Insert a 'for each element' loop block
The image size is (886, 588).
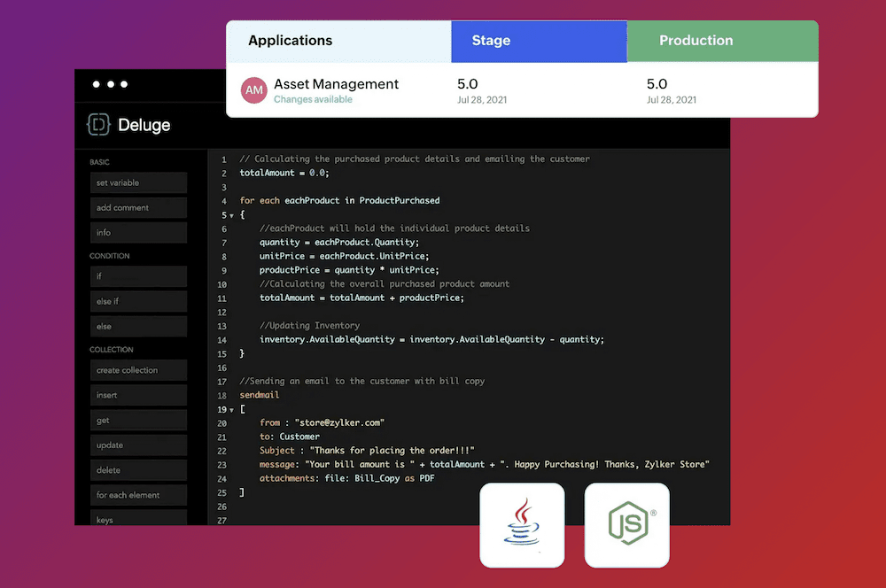(138, 494)
